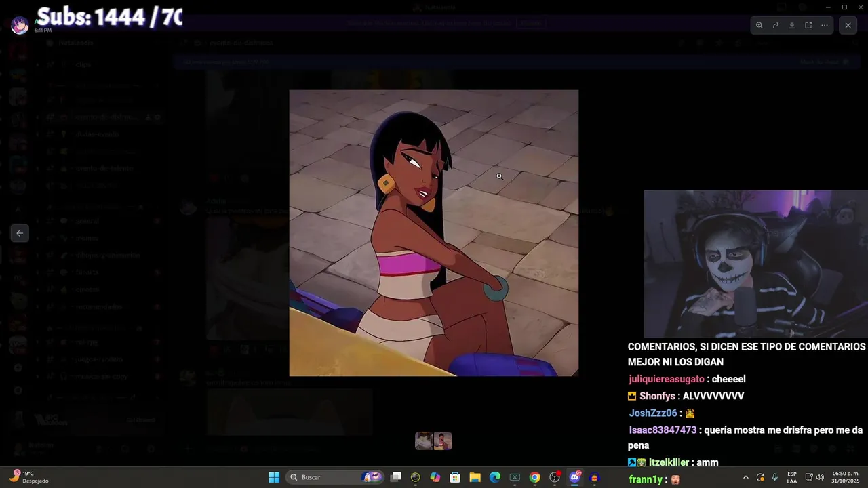Open File Explorer from the taskbar

tap(475, 477)
